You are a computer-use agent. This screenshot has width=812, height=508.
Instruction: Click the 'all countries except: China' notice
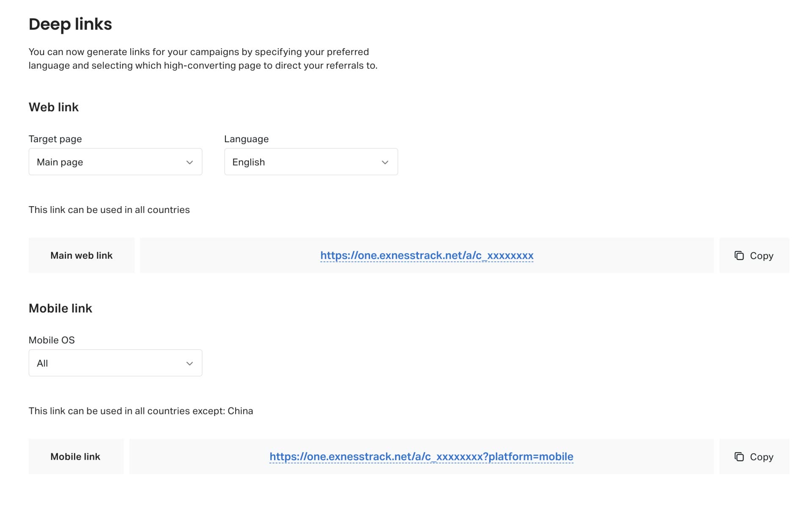(141, 411)
